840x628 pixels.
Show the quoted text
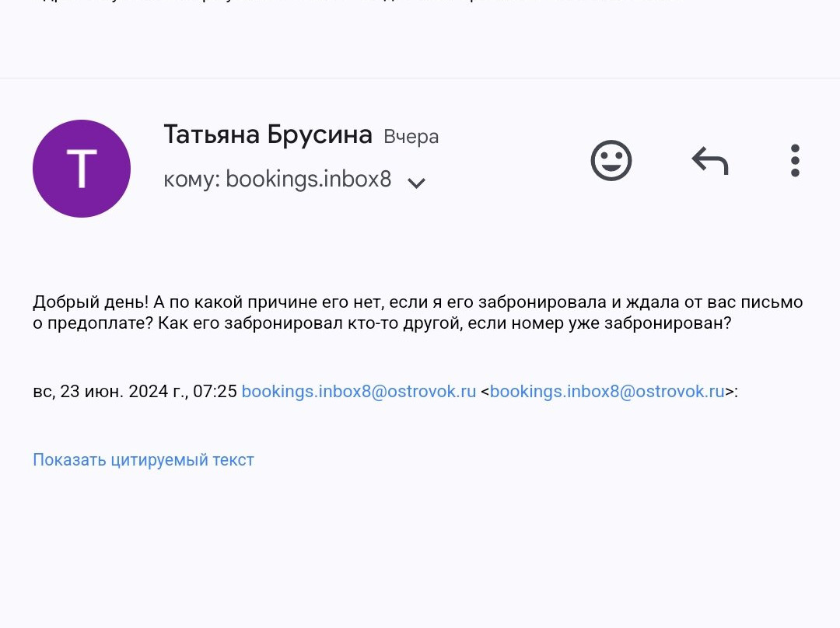(x=143, y=459)
